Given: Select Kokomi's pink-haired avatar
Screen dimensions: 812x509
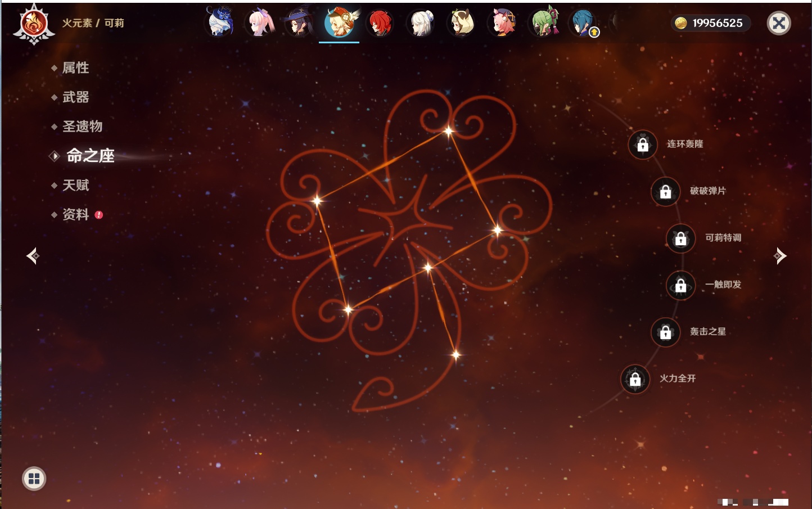Looking at the screenshot, I should click(260, 22).
